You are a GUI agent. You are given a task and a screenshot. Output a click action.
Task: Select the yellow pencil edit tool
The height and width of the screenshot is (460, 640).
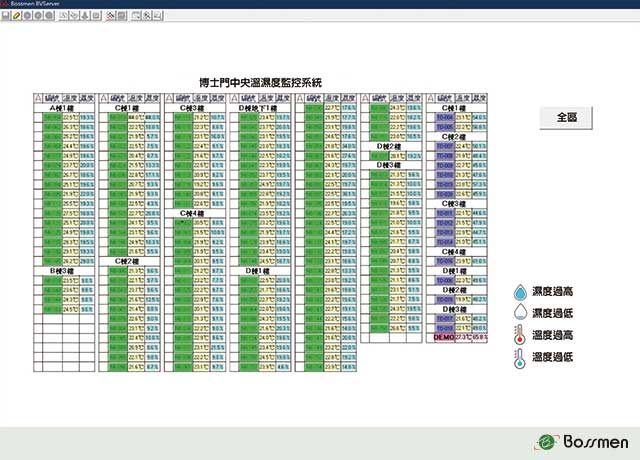click(17, 17)
